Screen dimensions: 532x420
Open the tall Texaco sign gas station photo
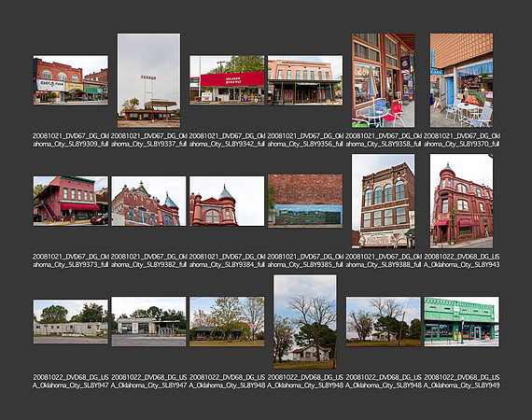click(148, 80)
